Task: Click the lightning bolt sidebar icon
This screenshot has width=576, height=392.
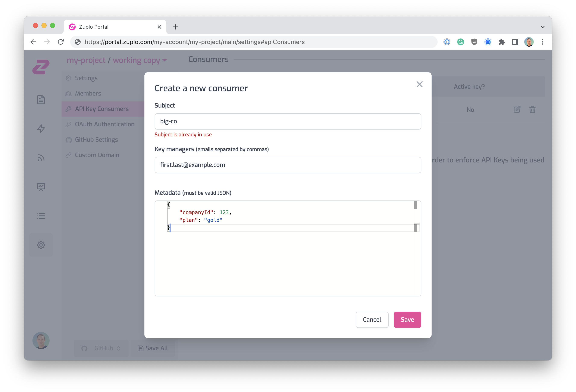Action: 41,129
